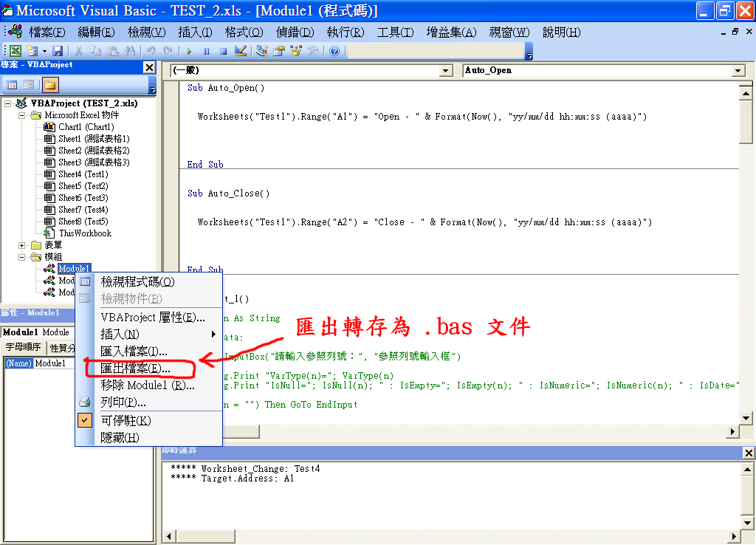Select Sheet8 (Test5) in project tree

coord(83,222)
